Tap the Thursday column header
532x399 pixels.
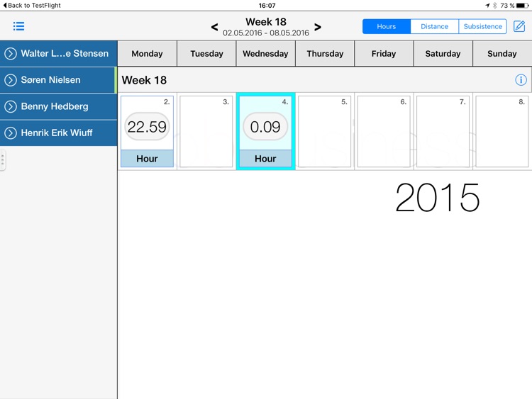pos(325,54)
